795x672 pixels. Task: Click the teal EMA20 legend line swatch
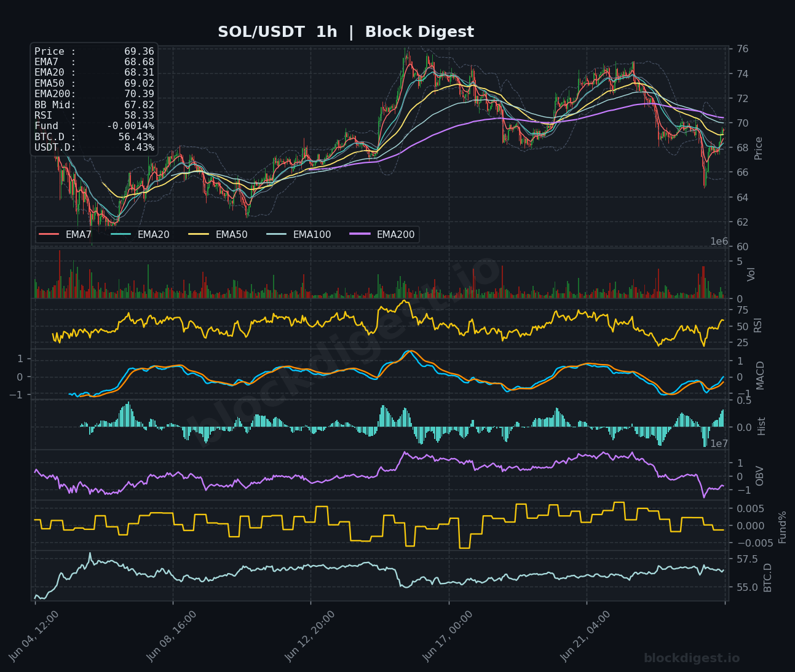pos(121,234)
